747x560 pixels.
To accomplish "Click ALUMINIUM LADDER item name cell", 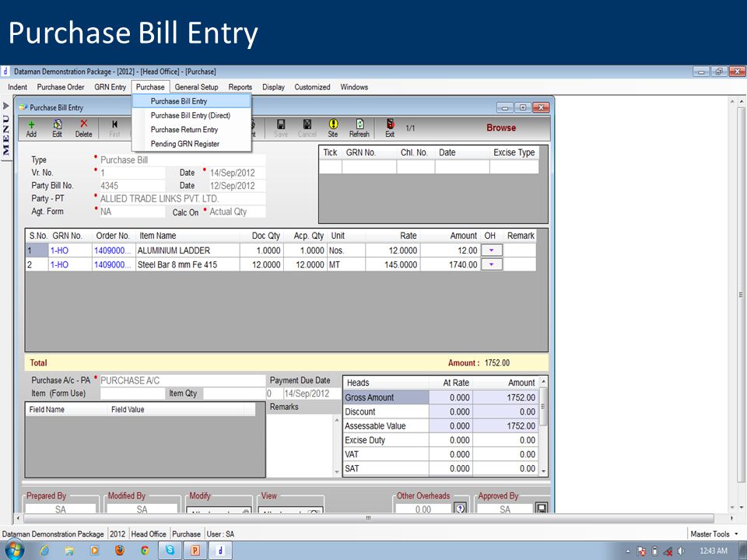I will pos(188,250).
